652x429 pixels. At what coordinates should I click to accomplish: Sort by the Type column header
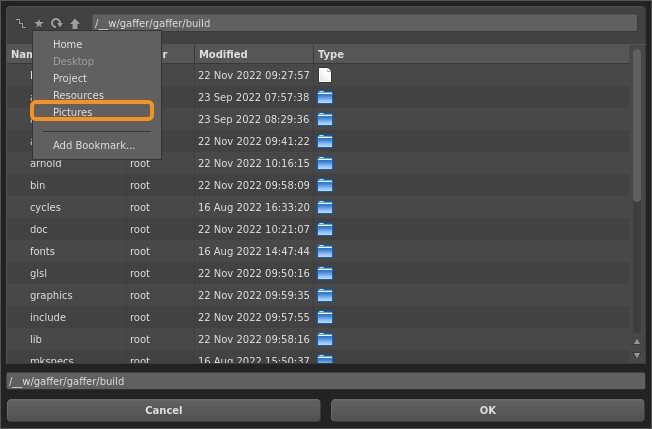pos(471,54)
